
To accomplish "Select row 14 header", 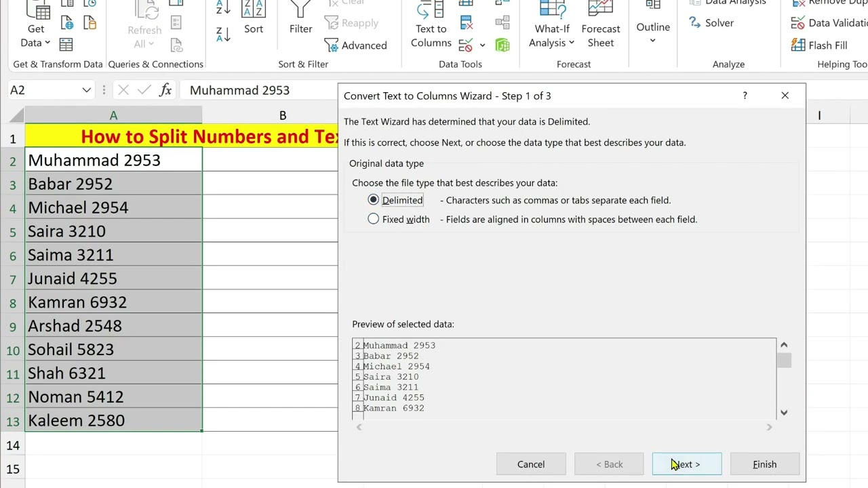I will 12,445.
